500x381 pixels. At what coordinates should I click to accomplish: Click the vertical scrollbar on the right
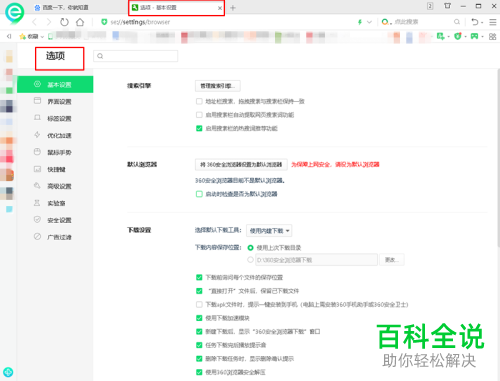498,158
